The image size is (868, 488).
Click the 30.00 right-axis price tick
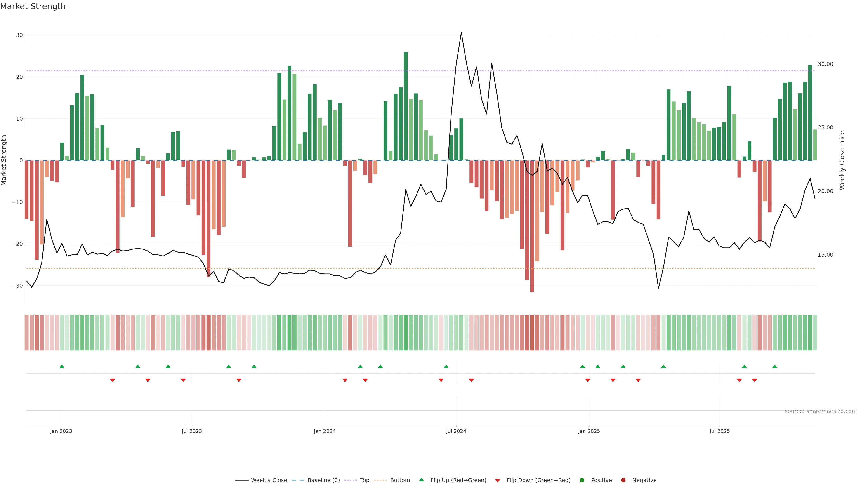point(825,64)
